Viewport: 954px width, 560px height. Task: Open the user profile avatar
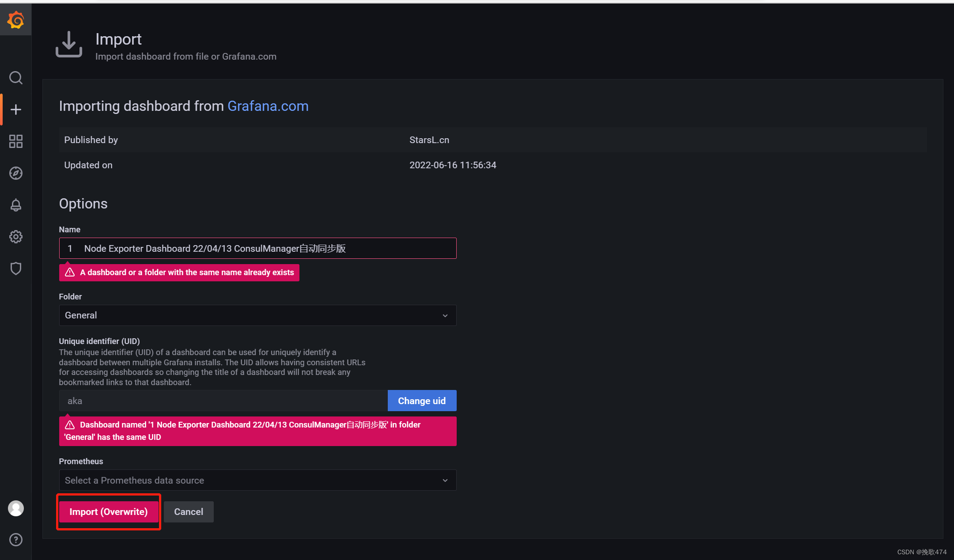click(16, 508)
